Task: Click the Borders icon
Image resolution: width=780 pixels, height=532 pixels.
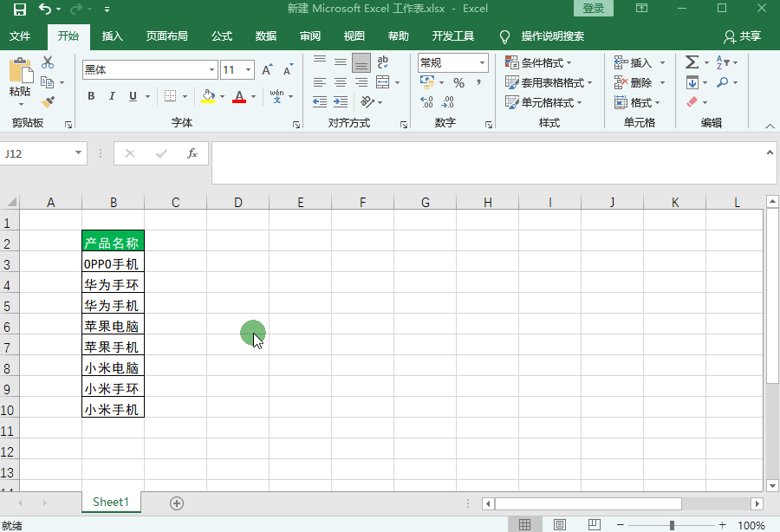Action: (170, 96)
